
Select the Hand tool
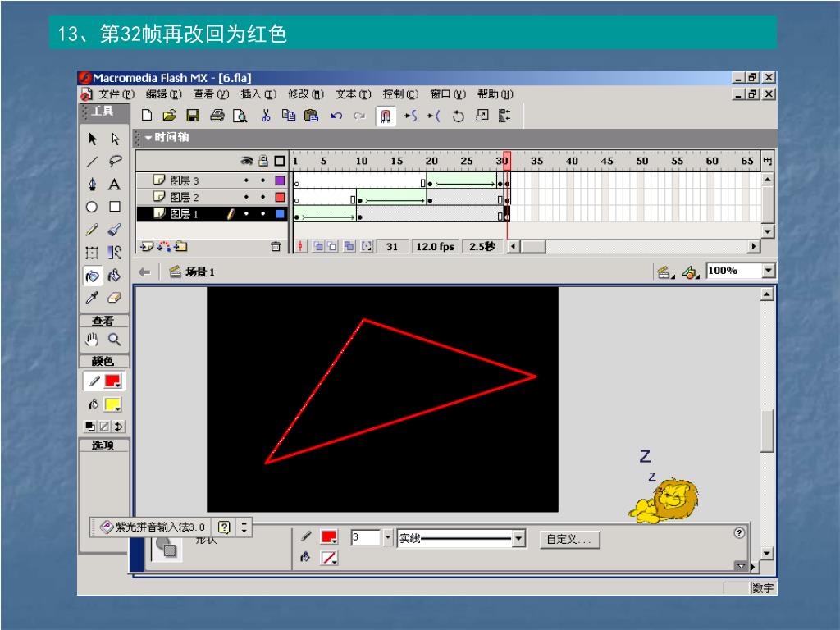[92, 339]
